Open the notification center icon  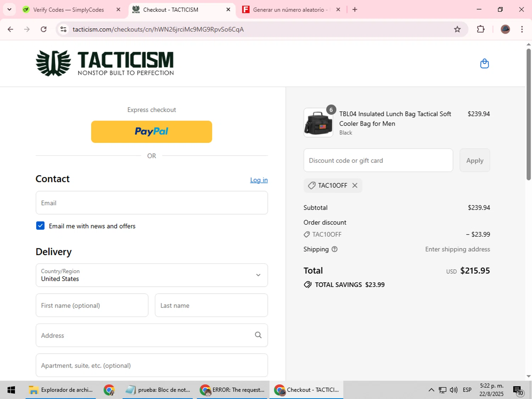(518, 390)
